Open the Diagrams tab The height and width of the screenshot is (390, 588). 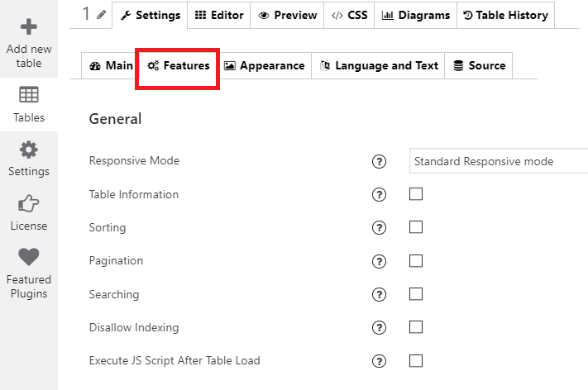point(415,15)
